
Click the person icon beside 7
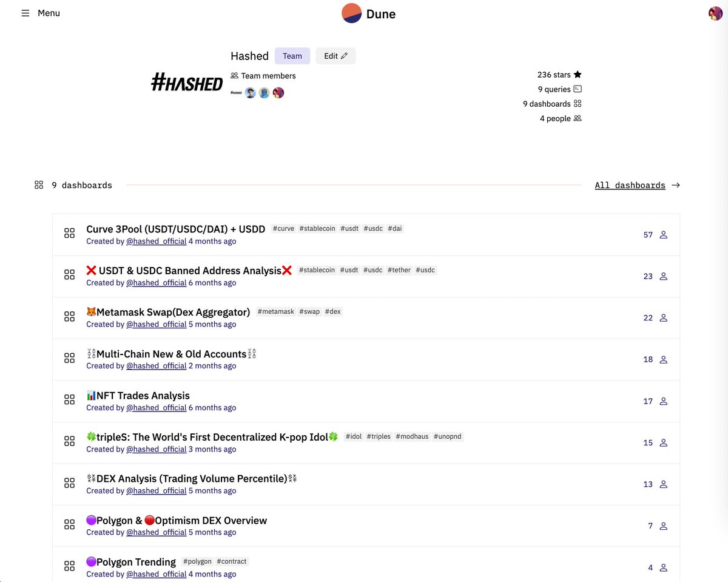(663, 526)
